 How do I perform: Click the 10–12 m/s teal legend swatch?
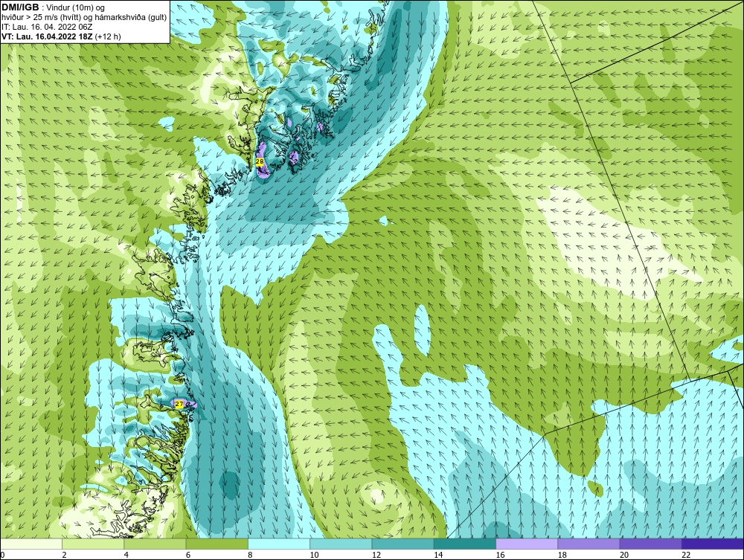(341, 544)
